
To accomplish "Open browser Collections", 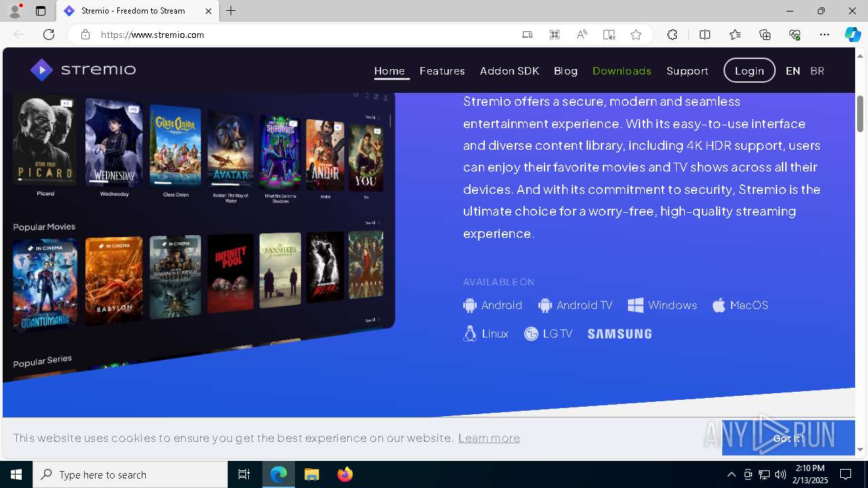I will 765,35.
